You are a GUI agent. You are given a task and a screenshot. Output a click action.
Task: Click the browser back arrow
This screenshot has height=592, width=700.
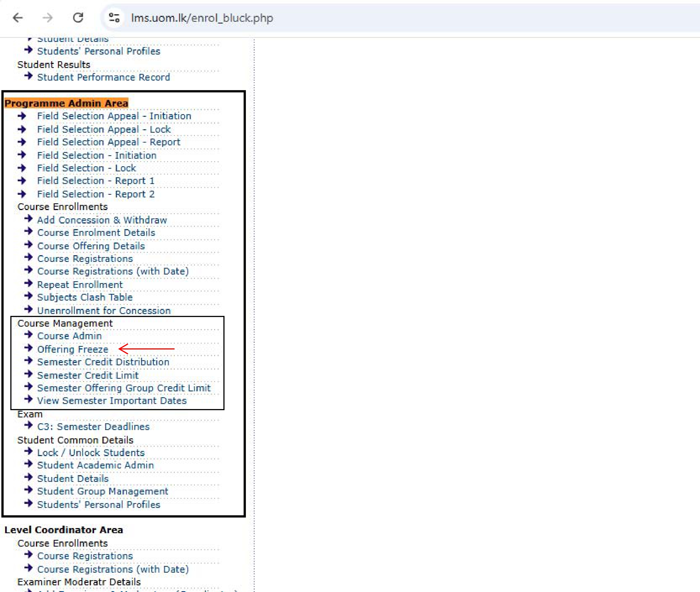17,17
